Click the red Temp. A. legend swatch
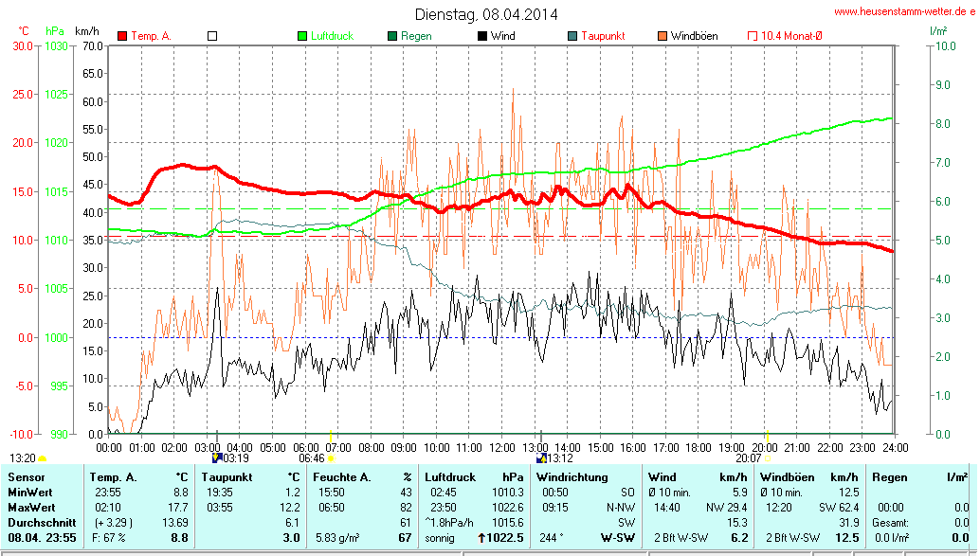Viewport: 980px width, 556px height. click(122, 36)
